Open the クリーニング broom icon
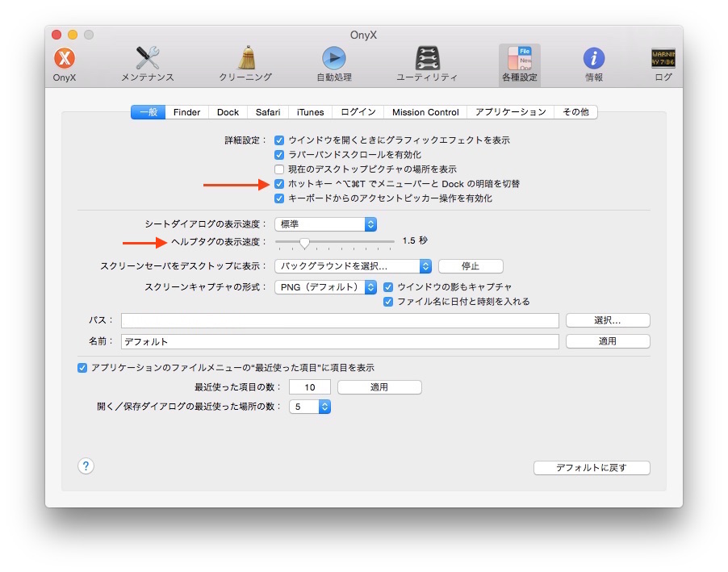Viewport: 728px width, 572px height. (x=245, y=58)
